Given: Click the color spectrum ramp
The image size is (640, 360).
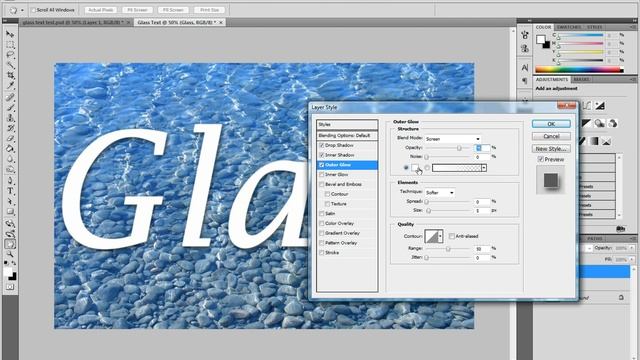Looking at the screenshot, I should [x=579, y=70].
